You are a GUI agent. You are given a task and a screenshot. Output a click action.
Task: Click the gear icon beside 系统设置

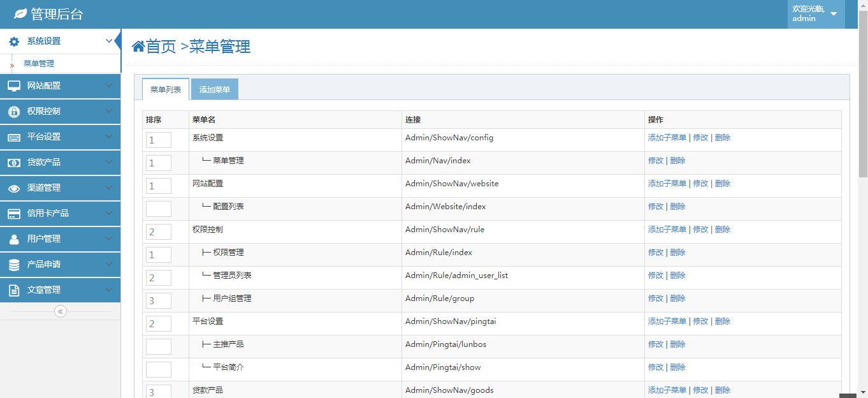coord(14,41)
